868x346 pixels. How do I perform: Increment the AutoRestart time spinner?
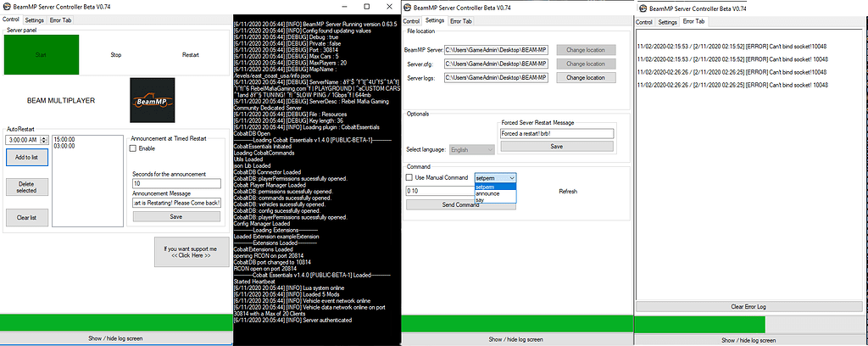coord(44,137)
